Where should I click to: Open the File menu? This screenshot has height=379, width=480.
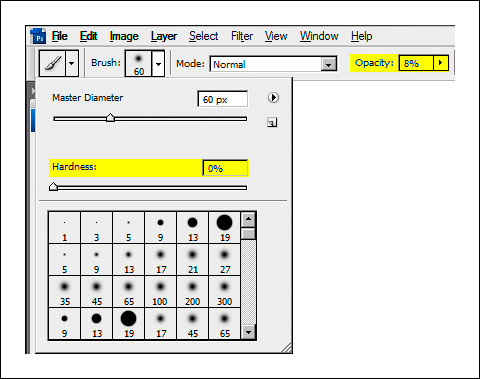tap(60, 36)
